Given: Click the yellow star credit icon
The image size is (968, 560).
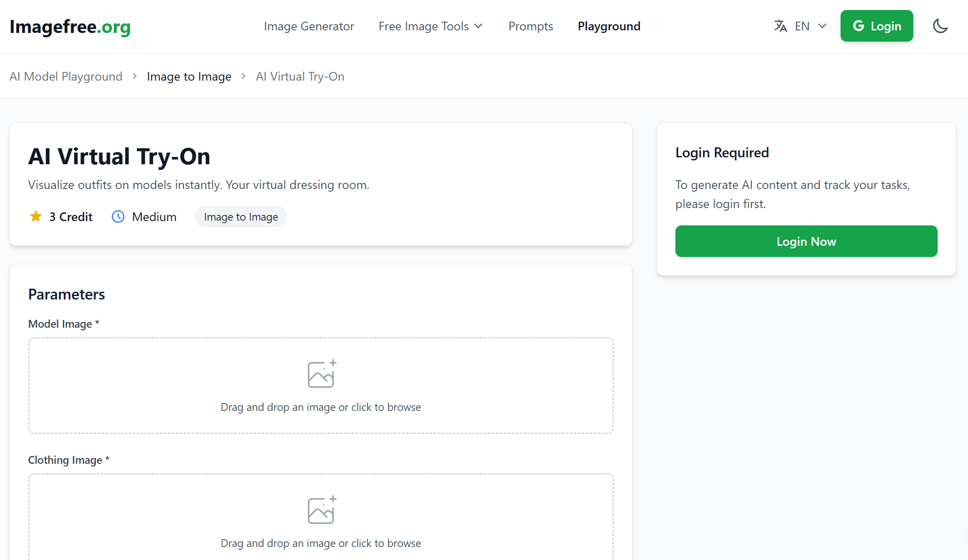Looking at the screenshot, I should click(35, 216).
